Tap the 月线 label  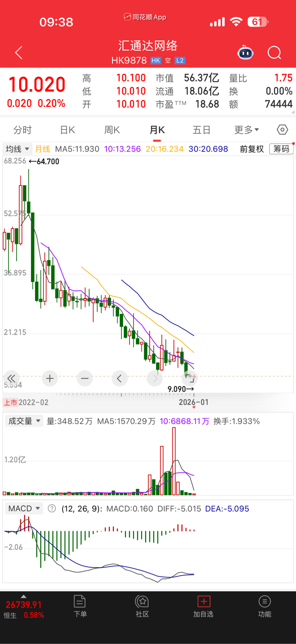pyautogui.click(x=43, y=149)
